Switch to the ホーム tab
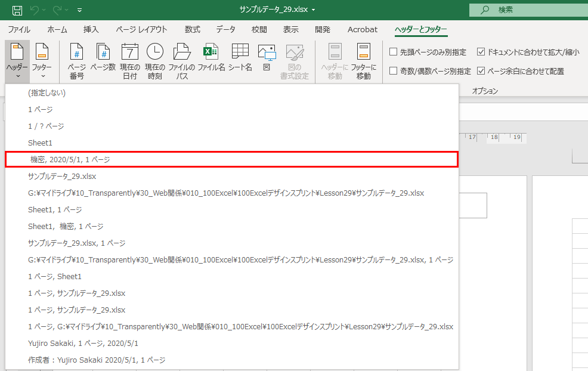588x371 pixels. 57,30
